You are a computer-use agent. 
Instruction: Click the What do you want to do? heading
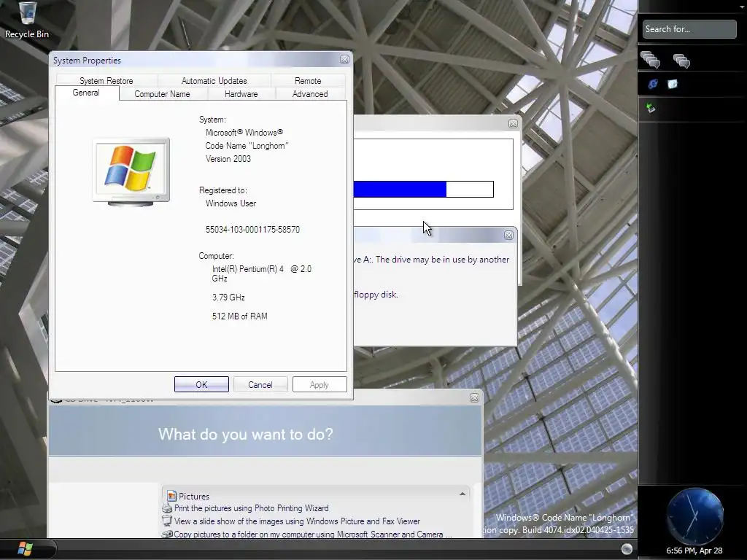(246, 435)
